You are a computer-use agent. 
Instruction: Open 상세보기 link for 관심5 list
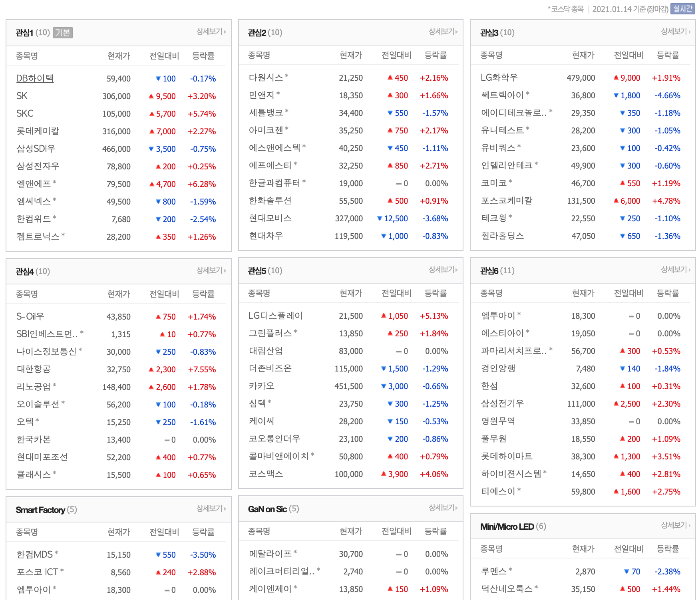click(x=443, y=270)
